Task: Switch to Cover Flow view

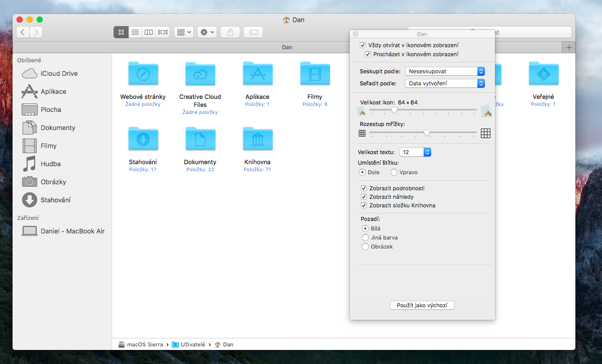Action: 163,32
